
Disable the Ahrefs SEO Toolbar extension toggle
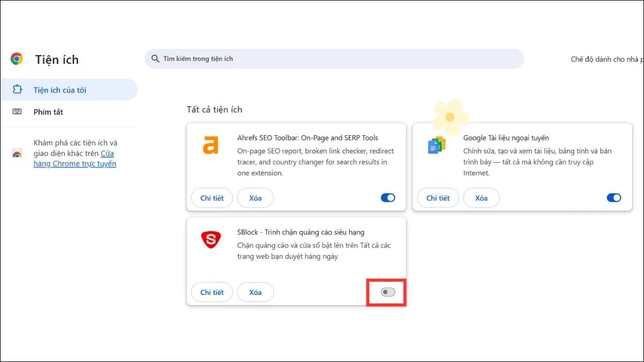click(387, 198)
